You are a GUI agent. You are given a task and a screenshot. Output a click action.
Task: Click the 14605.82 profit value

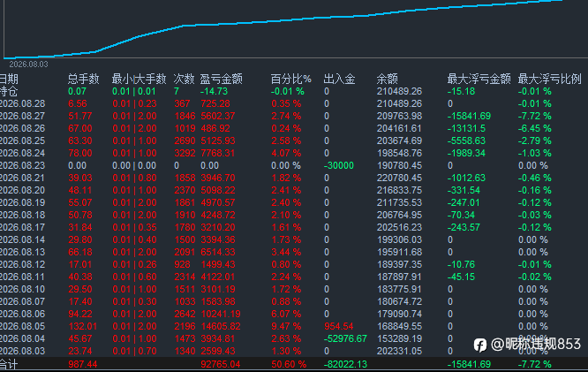(221, 327)
